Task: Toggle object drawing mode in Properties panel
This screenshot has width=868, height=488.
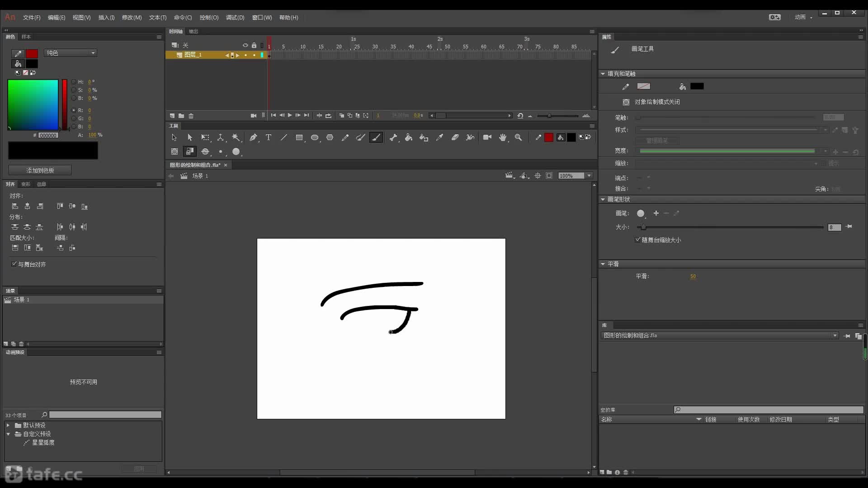Action: pos(626,102)
